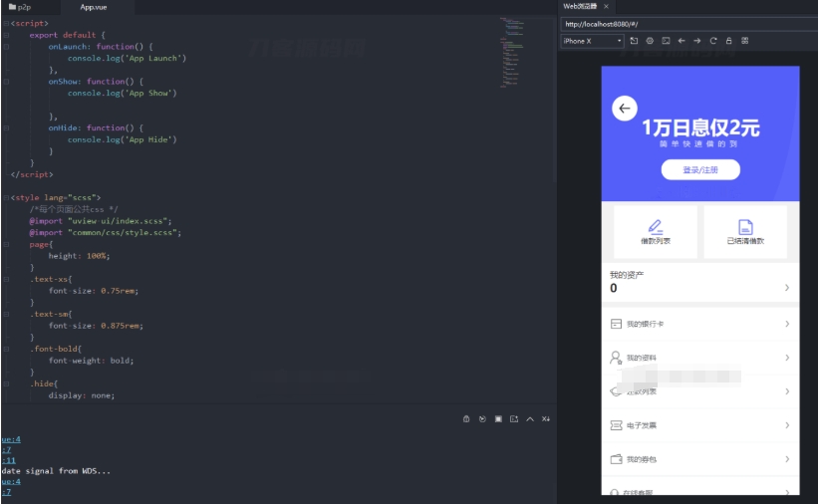This screenshot has width=818, height=504.
Task: Tap the bank card icon beside 我的银行卡
Action: [x=616, y=324]
